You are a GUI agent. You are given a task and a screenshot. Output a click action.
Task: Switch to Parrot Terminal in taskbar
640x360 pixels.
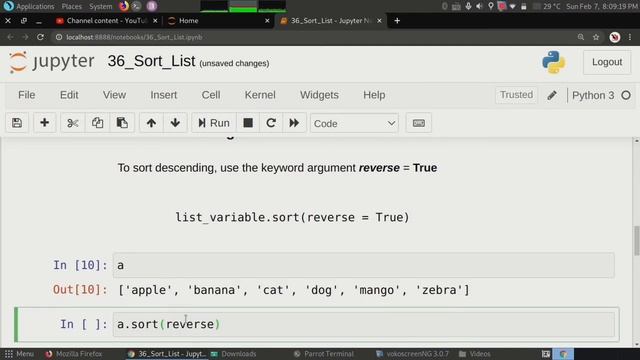click(324, 354)
